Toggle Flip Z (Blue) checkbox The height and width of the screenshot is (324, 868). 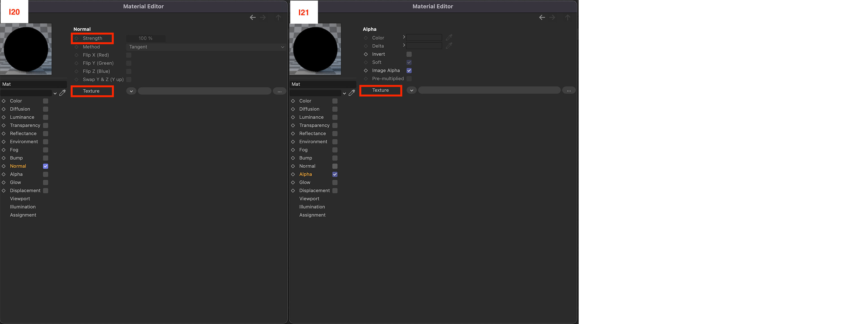129,71
